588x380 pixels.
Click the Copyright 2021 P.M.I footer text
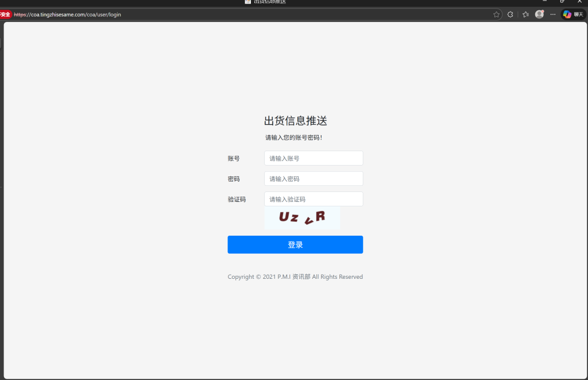(x=295, y=277)
